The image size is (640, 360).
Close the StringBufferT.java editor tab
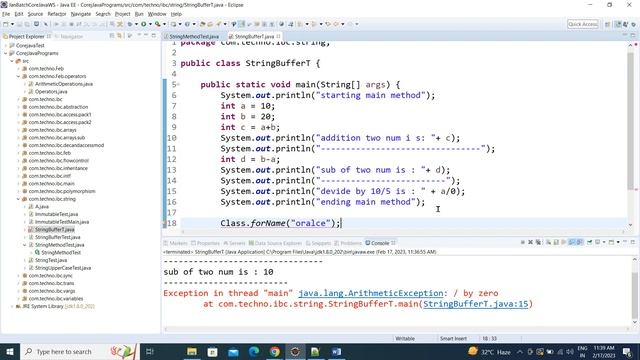coord(278,36)
